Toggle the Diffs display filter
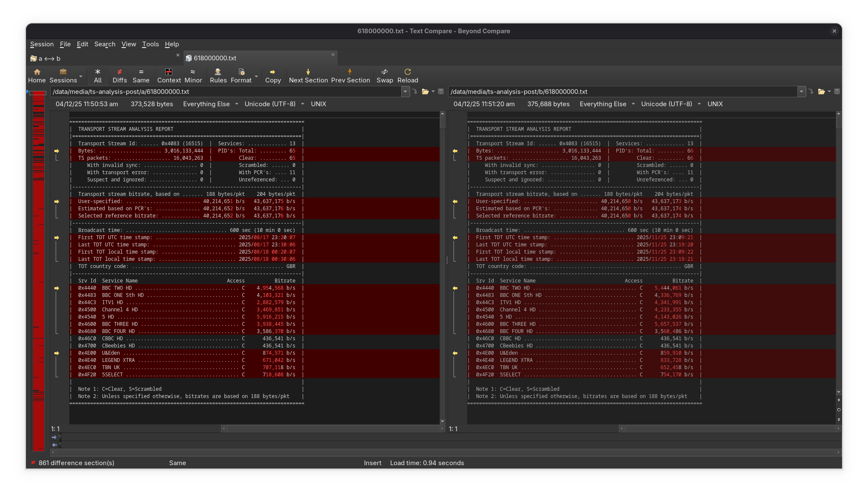868x497 pixels. click(x=119, y=76)
